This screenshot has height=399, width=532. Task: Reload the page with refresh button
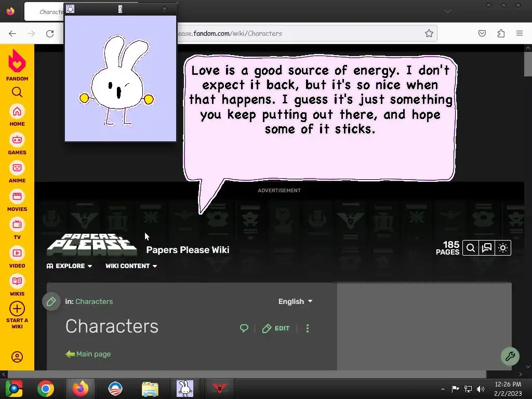50,34
